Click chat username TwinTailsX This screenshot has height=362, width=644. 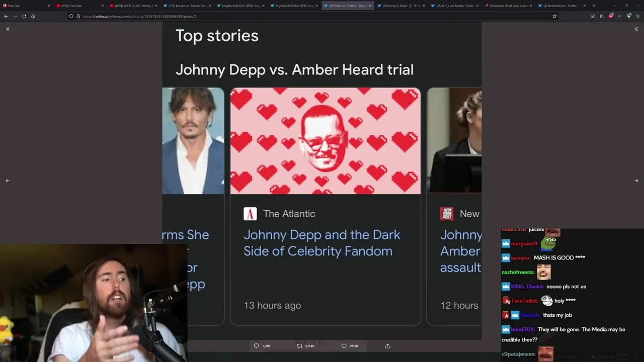tap(524, 301)
